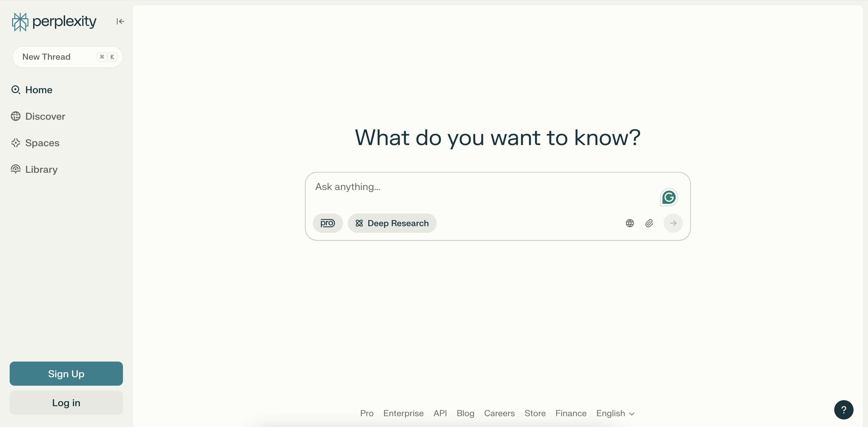Open the globe search sources icon

[629, 223]
